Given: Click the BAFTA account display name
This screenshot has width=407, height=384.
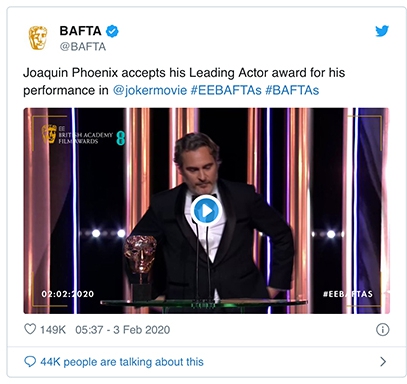Looking at the screenshot, I should point(80,31).
